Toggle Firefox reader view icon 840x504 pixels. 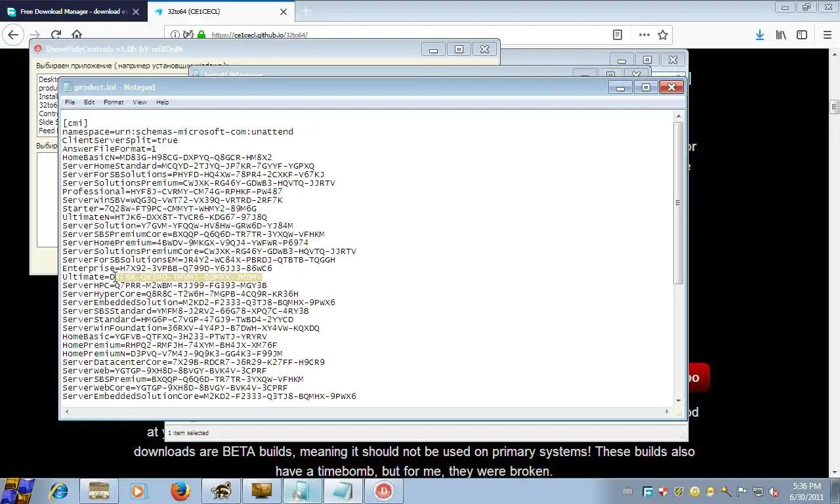pyautogui.click(x=617, y=35)
